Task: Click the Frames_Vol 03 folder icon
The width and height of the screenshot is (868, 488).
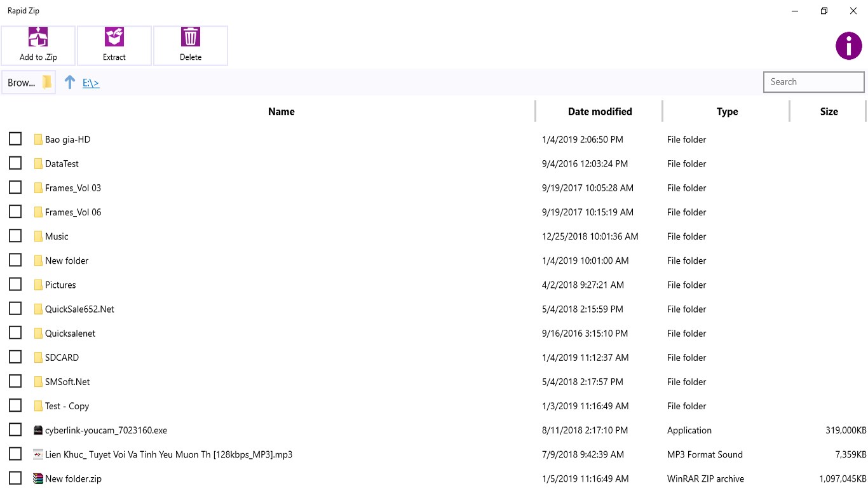Action: tap(38, 187)
